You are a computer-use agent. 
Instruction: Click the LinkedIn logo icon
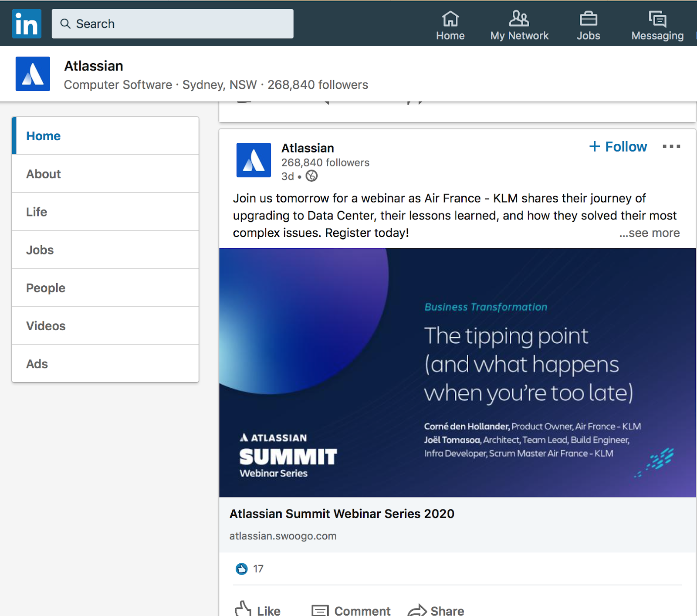[x=27, y=24]
